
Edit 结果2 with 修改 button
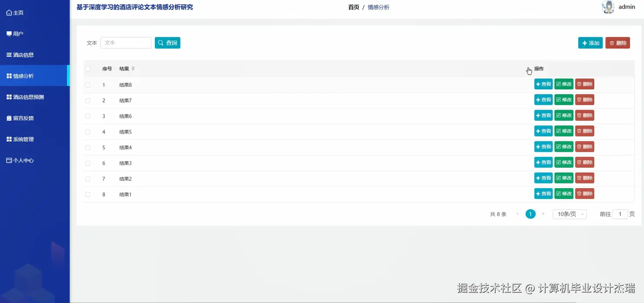pos(564,178)
